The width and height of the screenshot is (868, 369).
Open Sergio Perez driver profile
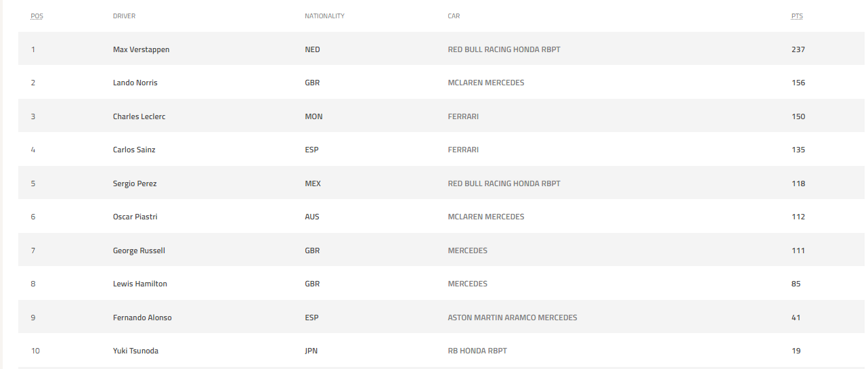pos(135,183)
